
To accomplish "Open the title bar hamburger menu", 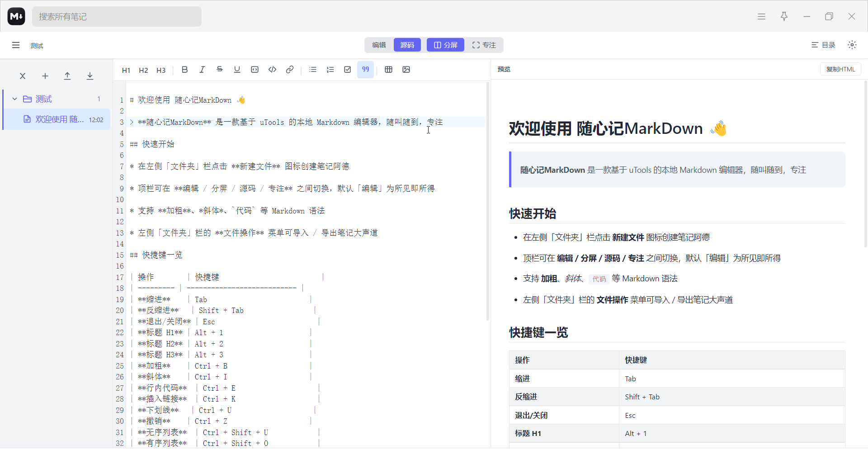I will 761,16.
